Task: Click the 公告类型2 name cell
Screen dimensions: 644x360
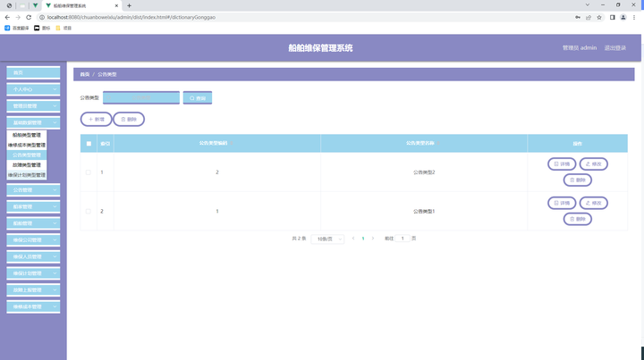Action: 424,172
